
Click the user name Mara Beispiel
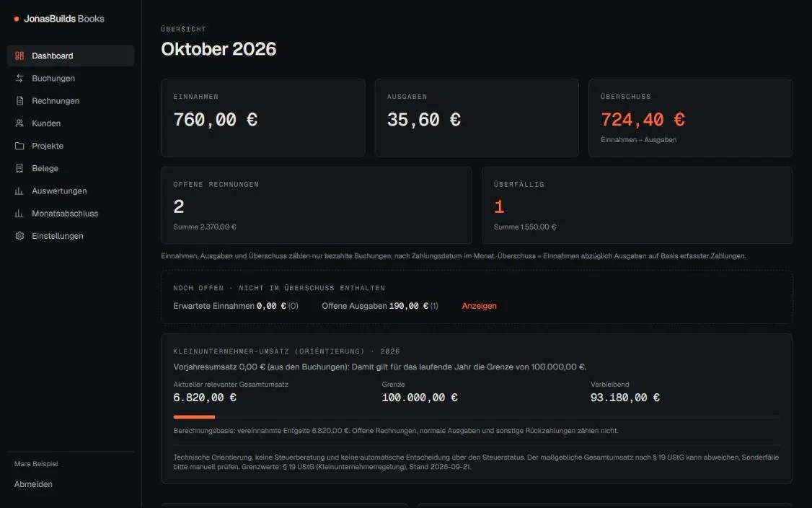(x=36, y=464)
